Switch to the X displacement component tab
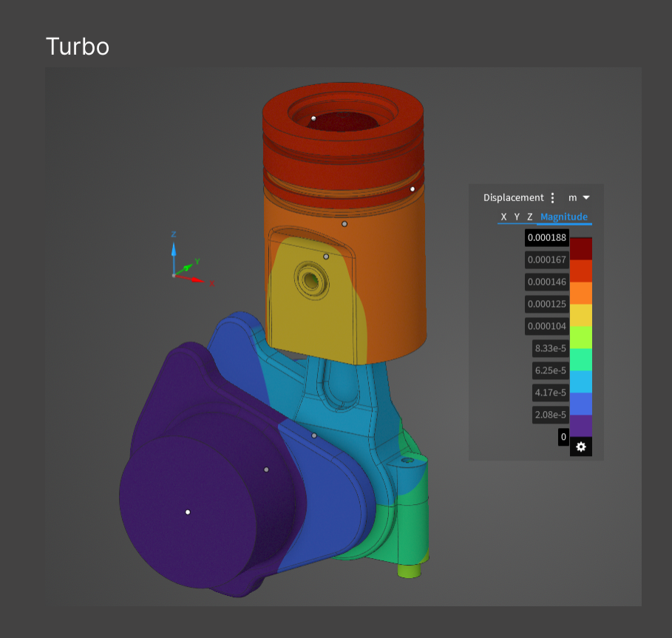The height and width of the screenshot is (638, 672). tap(503, 217)
